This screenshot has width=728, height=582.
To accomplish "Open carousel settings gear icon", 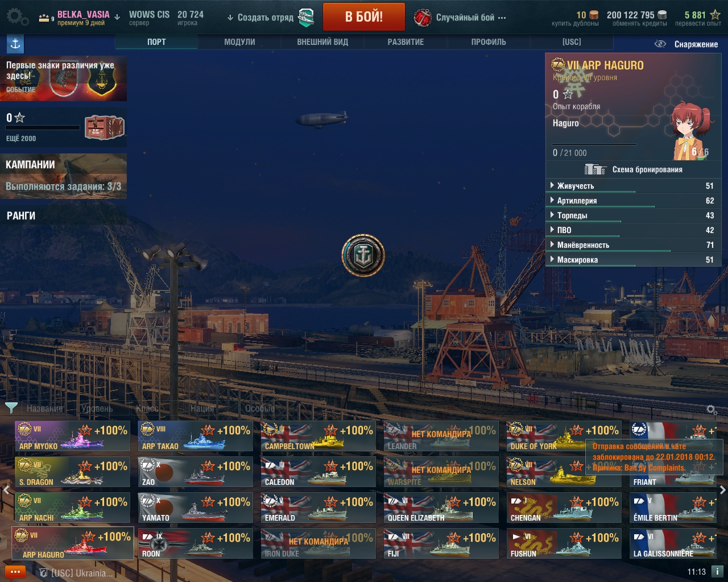I will pos(711,409).
